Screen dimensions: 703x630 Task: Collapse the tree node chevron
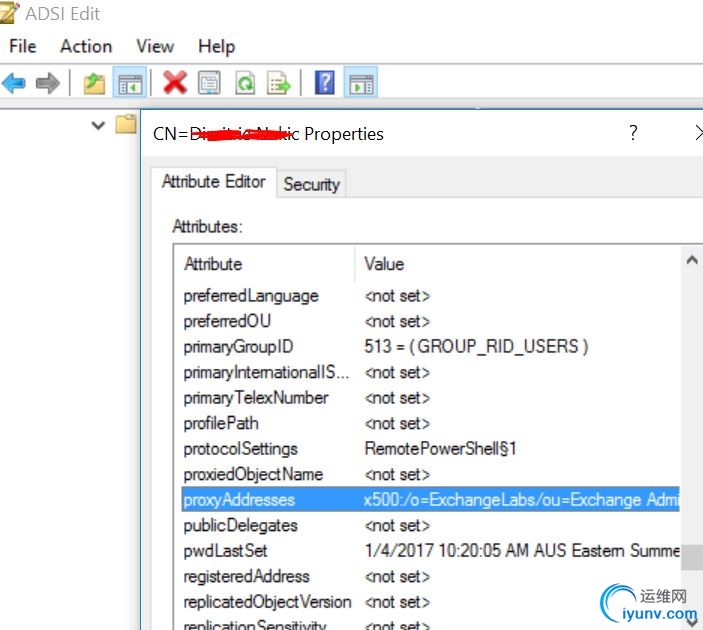98,125
